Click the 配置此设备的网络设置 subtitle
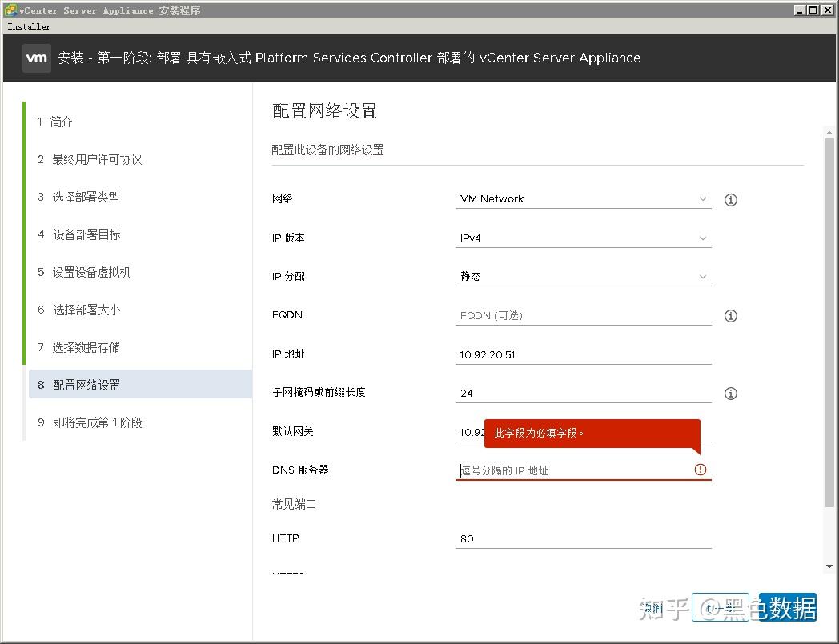Screen dimensions: 839x644 point(327,150)
